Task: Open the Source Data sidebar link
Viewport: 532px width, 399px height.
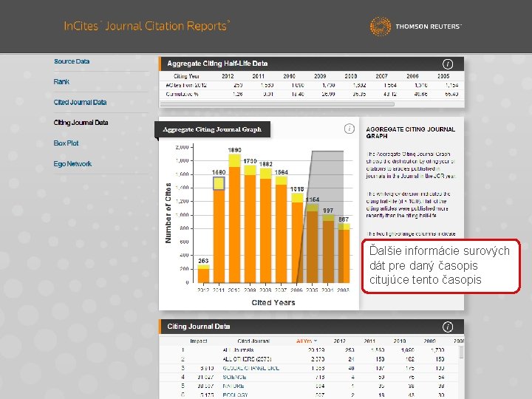Action: (72, 61)
